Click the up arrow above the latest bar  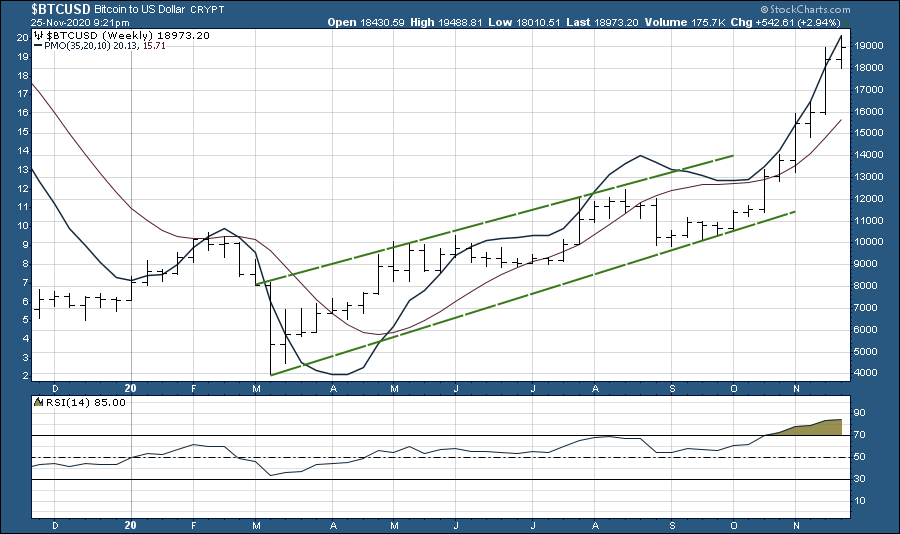tap(845, 23)
